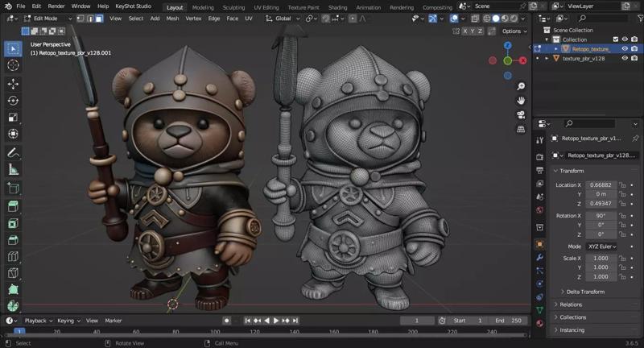The height and width of the screenshot is (348, 644).
Task: Choose the Bevel tool
Action: [13, 240]
